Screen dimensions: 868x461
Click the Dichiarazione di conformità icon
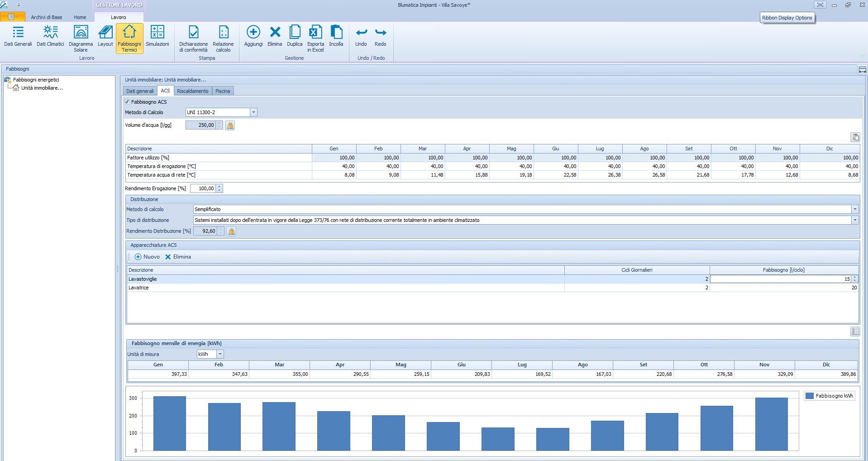(x=193, y=33)
